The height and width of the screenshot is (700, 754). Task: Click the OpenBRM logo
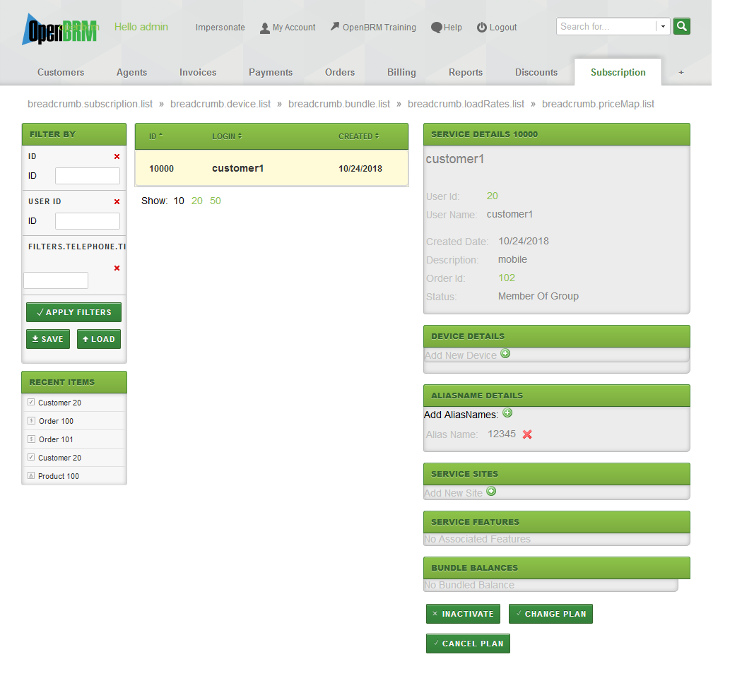point(59,30)
